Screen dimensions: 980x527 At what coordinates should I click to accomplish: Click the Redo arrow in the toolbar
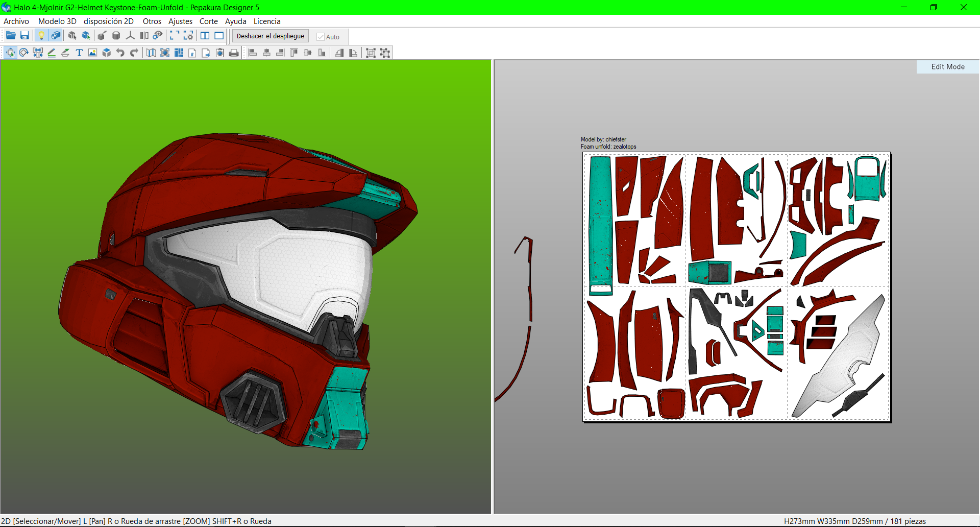(134, 53)
